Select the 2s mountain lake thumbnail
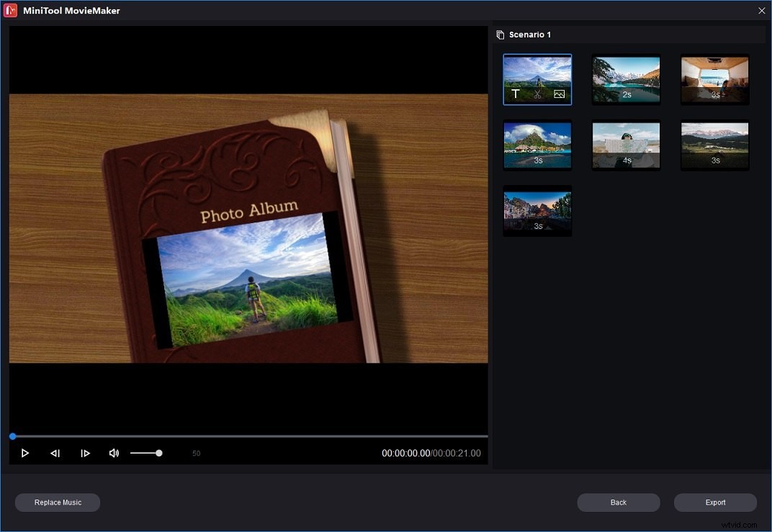The height and width of the screenshot is (532, 772). point(626,79)
